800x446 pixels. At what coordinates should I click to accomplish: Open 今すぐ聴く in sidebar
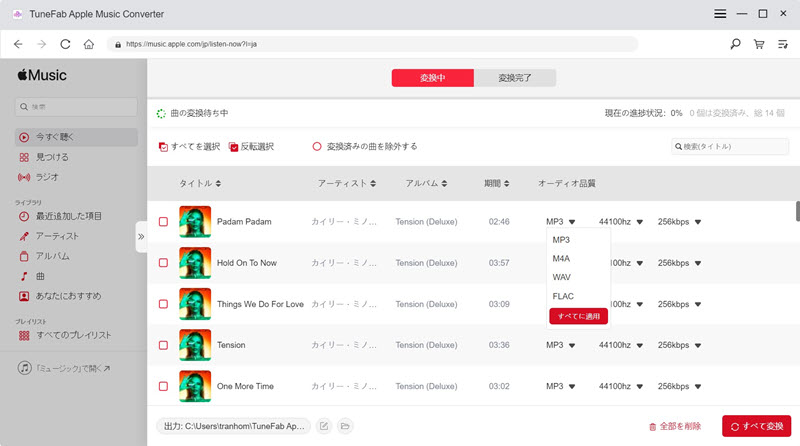click(76, 137)
